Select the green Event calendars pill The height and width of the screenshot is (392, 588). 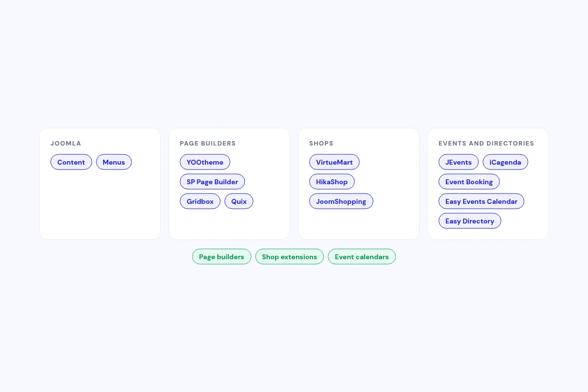(362, 257)
